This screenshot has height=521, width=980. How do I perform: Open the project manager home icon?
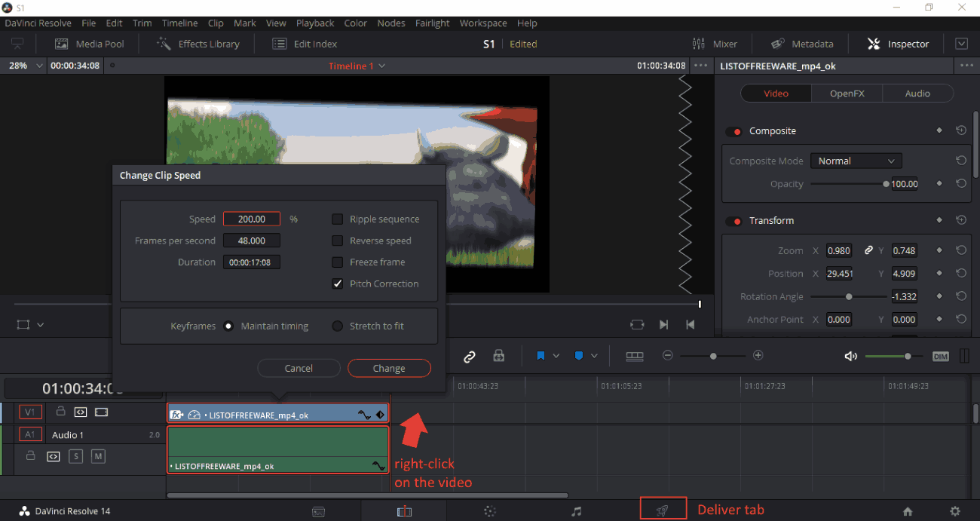[908, 511]
